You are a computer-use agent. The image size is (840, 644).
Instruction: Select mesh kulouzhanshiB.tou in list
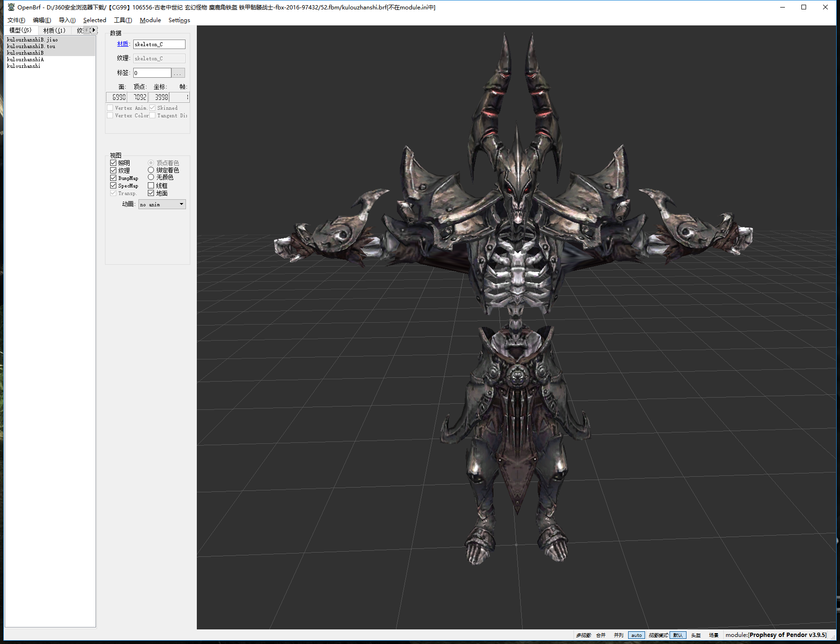point(50,46)
